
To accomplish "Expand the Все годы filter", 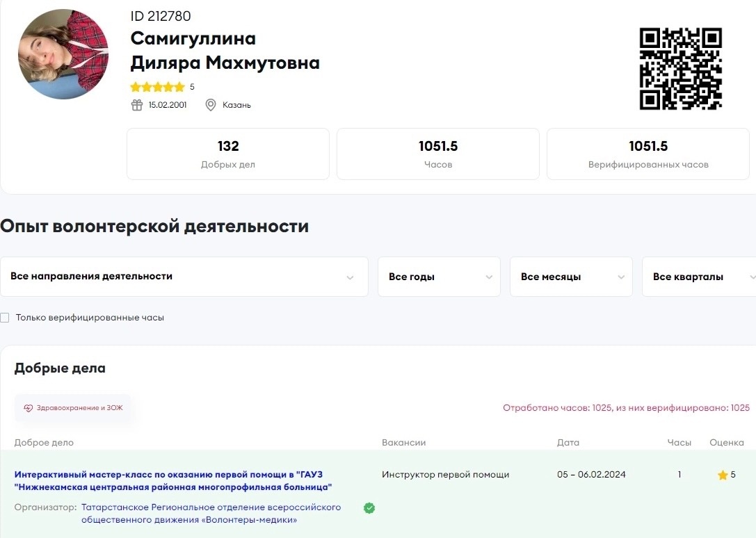I will point(439,277).
